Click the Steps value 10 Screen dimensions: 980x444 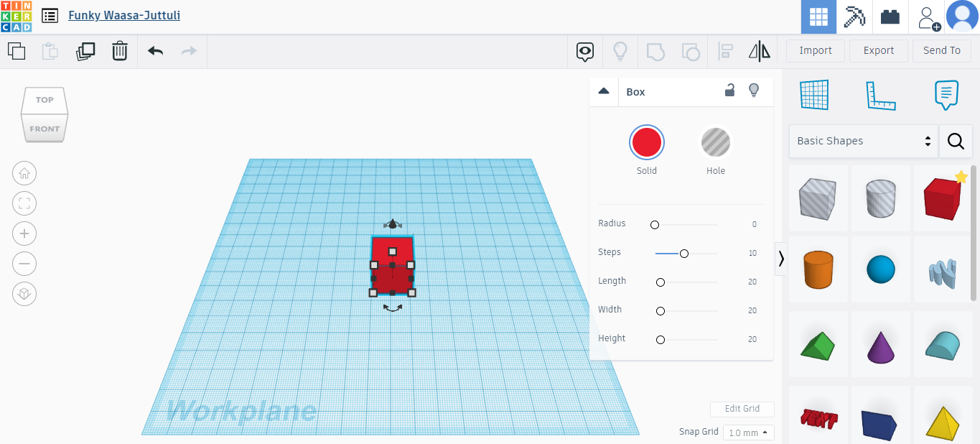click(752, 254)
